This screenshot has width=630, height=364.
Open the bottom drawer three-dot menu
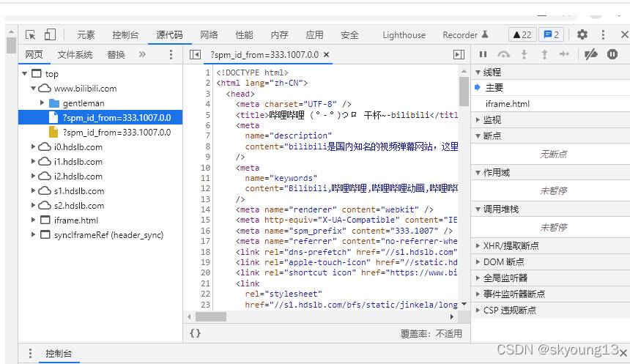(30, 354)
